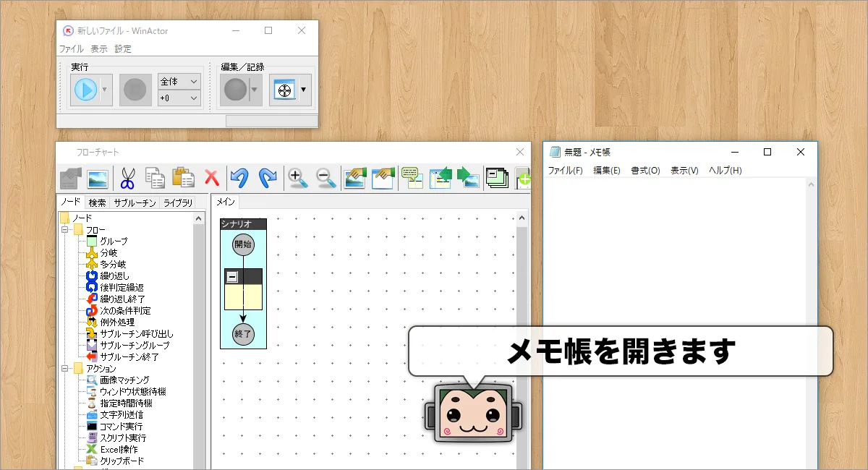Select the クリップボード action node
Image resolution: width=868 pixels, height=470 pixels.
coord(122,461)
